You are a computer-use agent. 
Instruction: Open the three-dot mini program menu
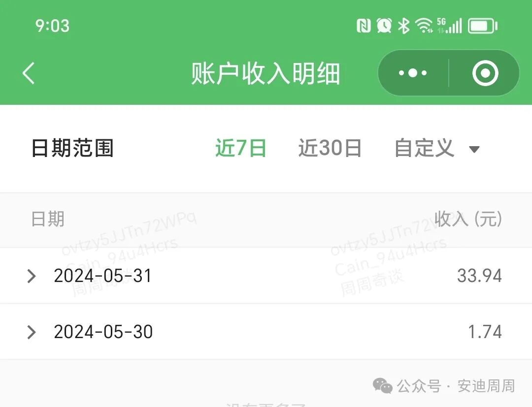coord(413,73)
